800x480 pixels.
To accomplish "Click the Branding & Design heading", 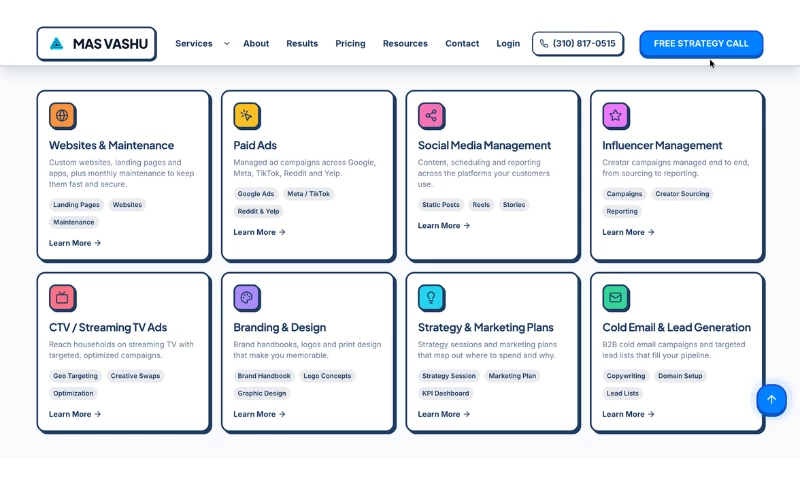I will pyautogui.click(x=280, y=327).
